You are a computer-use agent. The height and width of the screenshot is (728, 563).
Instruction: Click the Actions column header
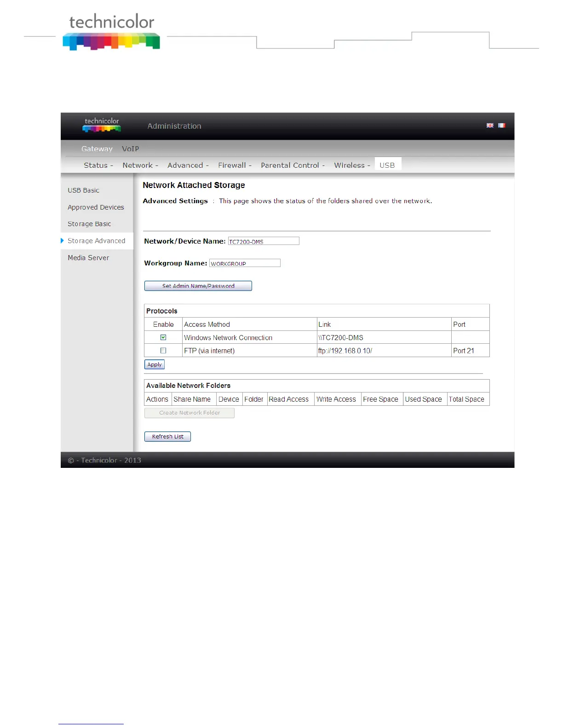(x=157, y=399)
